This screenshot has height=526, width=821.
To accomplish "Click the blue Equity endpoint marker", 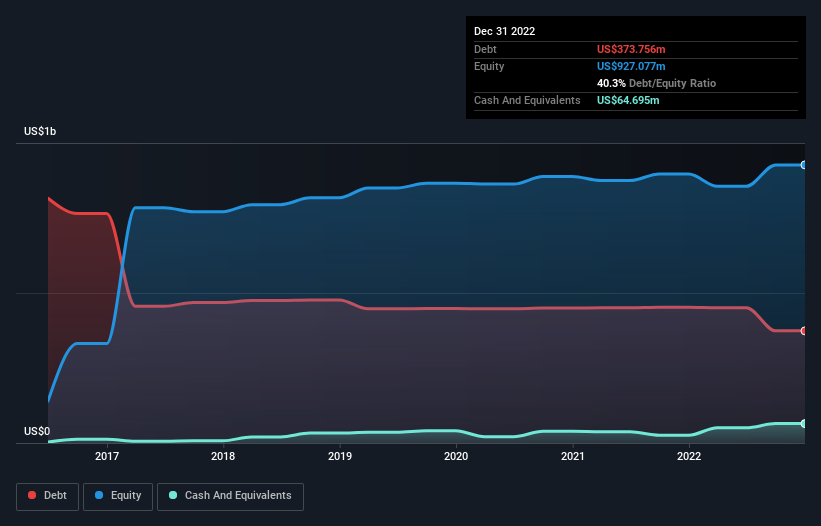I will point(804,165).
